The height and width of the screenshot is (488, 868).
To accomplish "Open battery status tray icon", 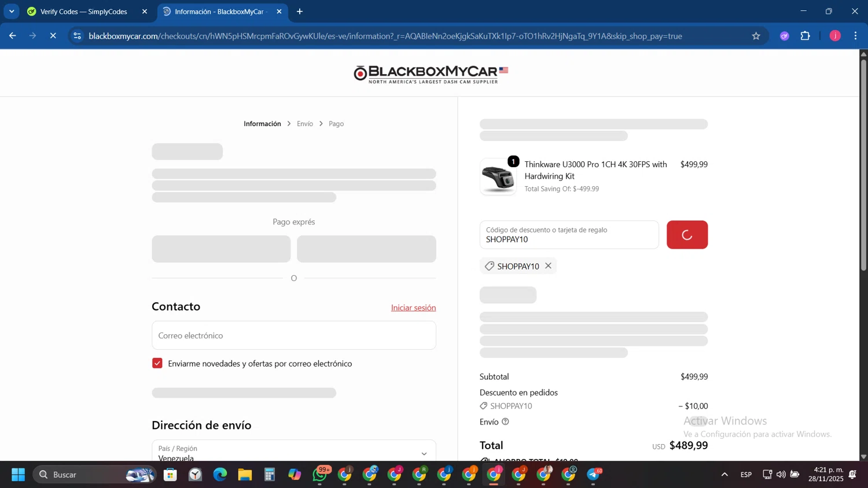I will pyautogui.click(x=795, y=475).
